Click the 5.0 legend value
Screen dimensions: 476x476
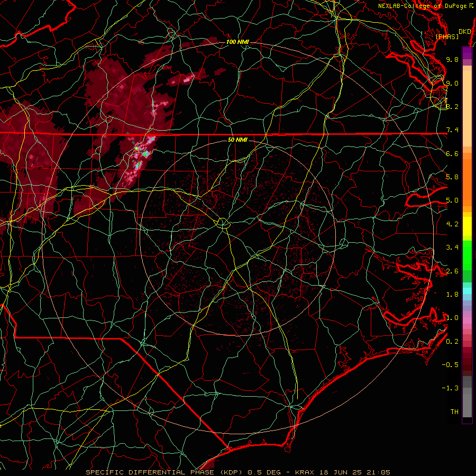tap(452, 200)
